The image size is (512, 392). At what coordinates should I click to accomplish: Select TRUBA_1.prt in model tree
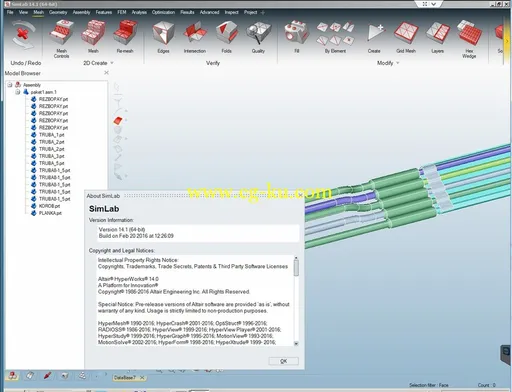51,135
